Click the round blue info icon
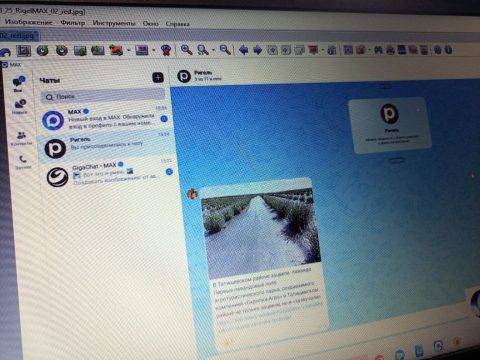The width and height of the screenshot is (480, 360). 449,50
